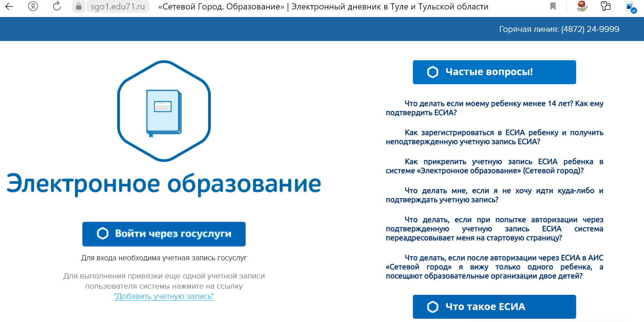
Task: Open question on registering child in ЕСИА
Action: coord(495,137)
